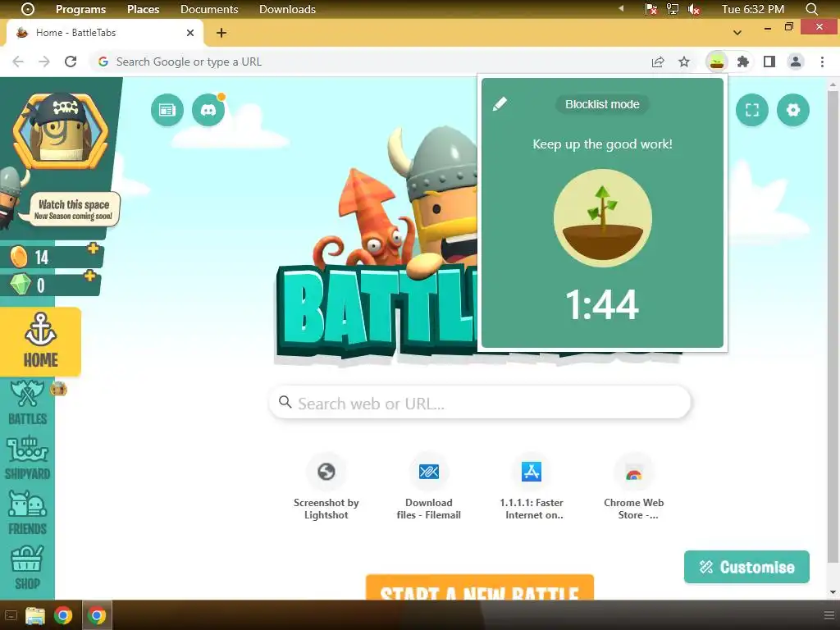Open tab search dropdown chevron
The image size is (840, 630).
[x=737, y=33]
